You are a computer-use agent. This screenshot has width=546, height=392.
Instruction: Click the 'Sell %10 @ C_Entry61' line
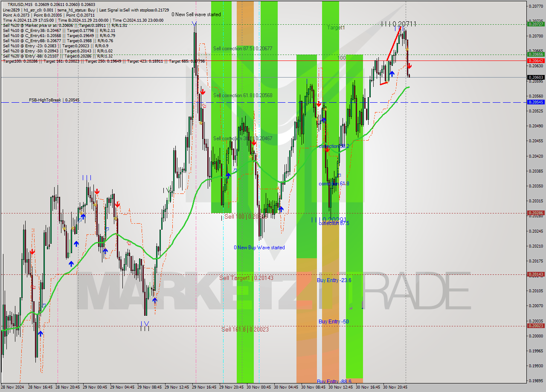[59, 35]
